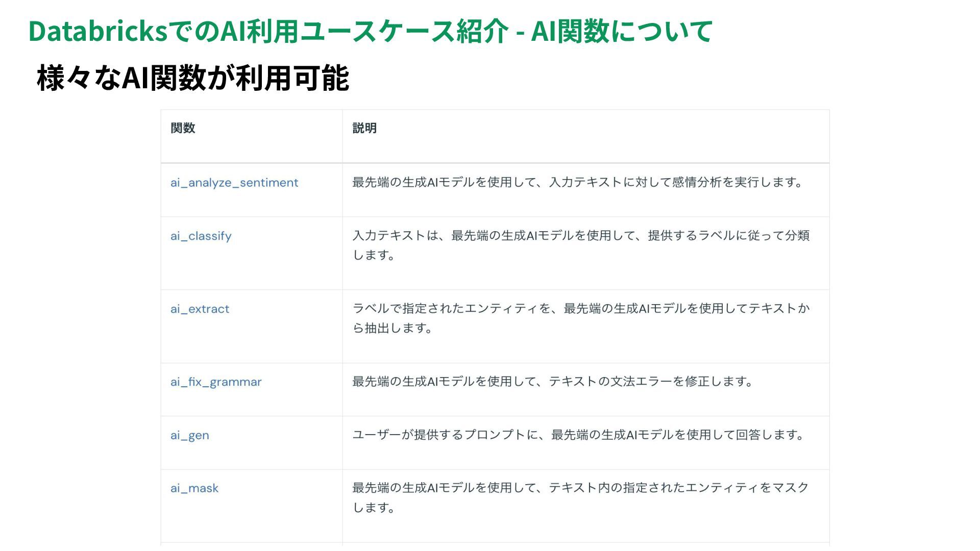Follow the ai_fix_grammar link
This screenshot has width=980, height=551.
[216, 382]
